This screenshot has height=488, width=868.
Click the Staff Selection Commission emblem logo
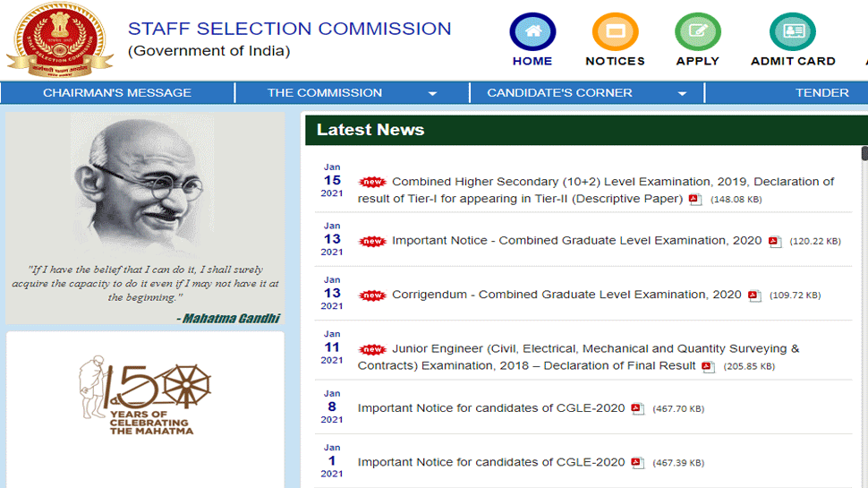pos(59,40)
